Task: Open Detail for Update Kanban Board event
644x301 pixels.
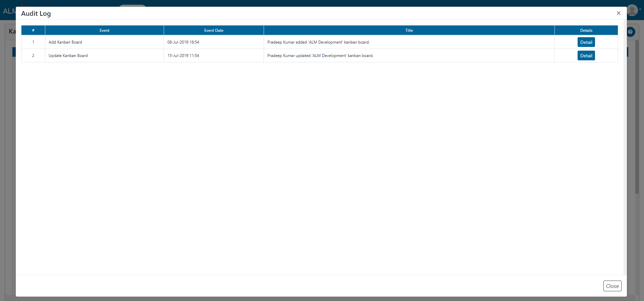Action: click(x=586, y=56)
